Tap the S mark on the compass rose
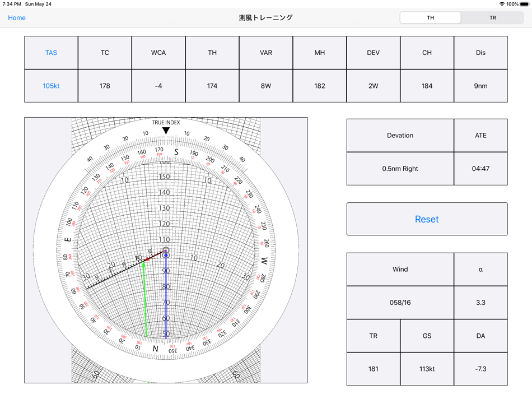Screen dimensions: 532x399 [x=176, y=152]
